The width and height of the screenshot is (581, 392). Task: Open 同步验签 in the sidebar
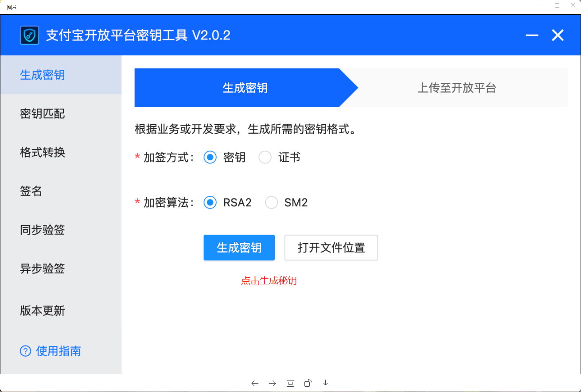61,230
